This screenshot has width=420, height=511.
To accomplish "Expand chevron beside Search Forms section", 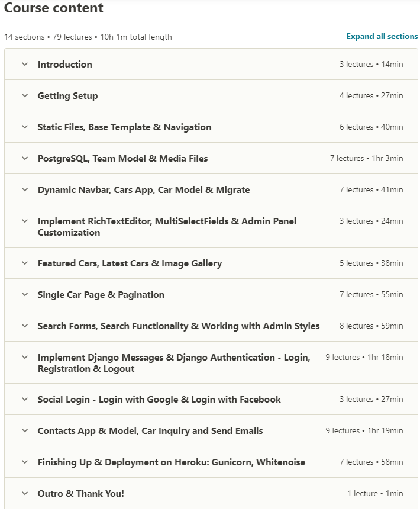I will 25,326.
